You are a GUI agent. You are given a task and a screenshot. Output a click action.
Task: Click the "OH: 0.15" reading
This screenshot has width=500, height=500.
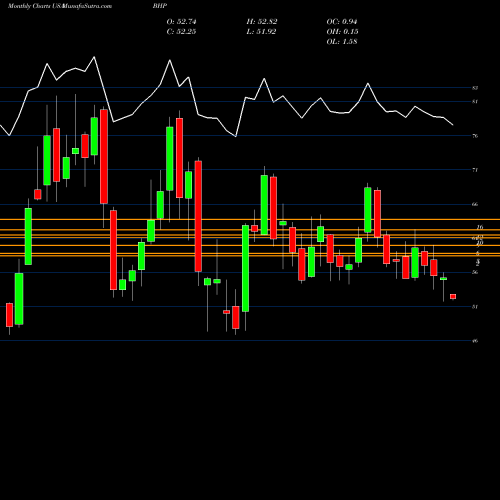click(342, 32)
